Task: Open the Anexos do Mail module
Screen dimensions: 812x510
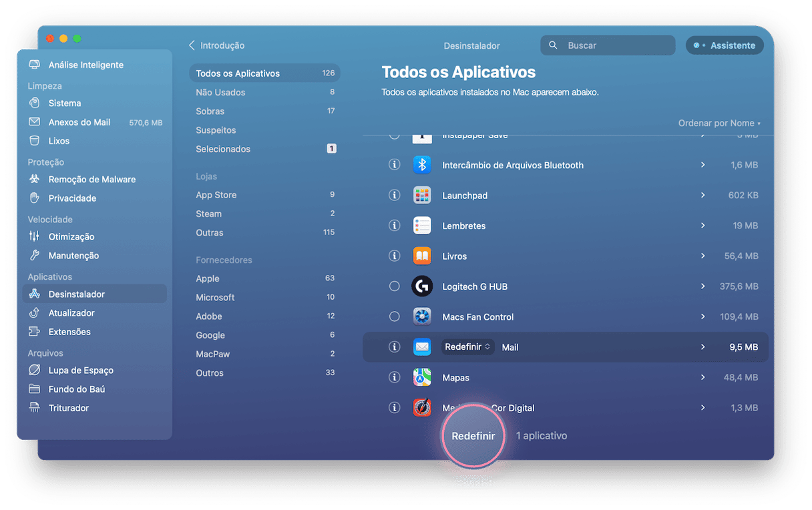Action: [x=95, y=122]
